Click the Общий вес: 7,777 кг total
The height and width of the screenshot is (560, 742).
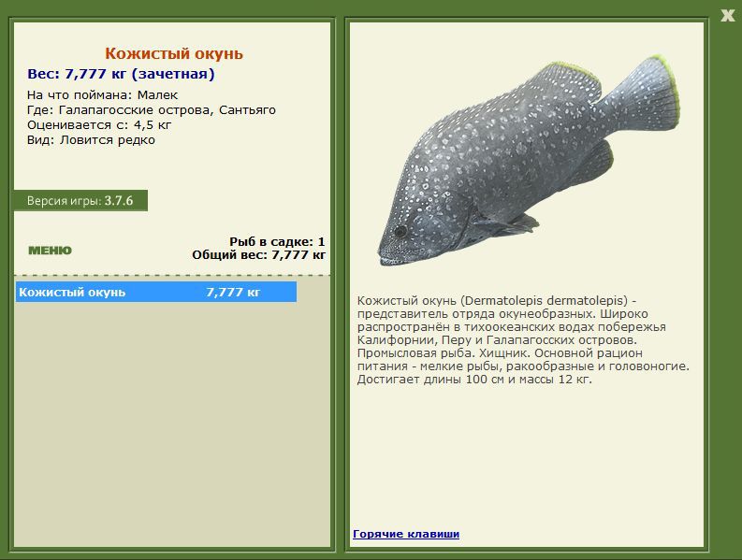tap(258, 253)
